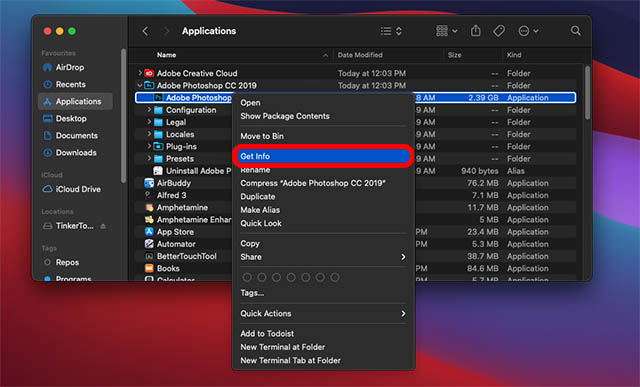Collapse the Adobe Photoshop CC 2019 folder

coord(140,85)
